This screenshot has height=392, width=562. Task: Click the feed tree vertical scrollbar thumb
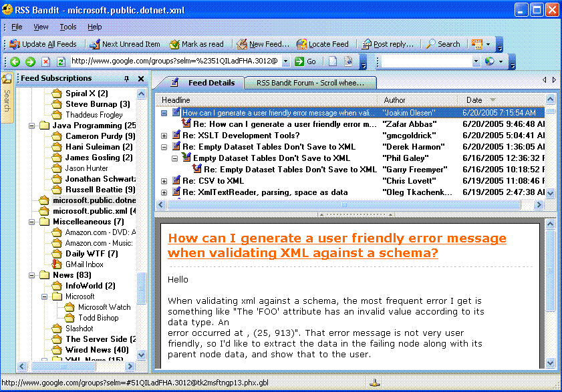tap(142, 288)
